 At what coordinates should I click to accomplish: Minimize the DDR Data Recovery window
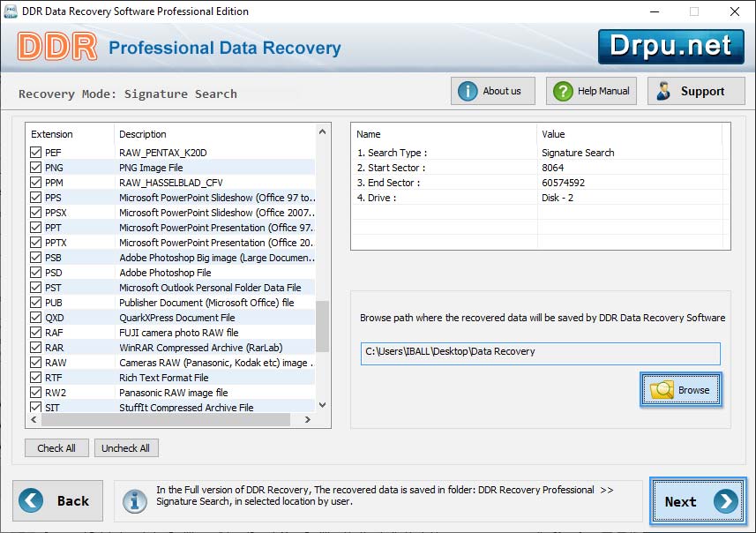(655, 11)
